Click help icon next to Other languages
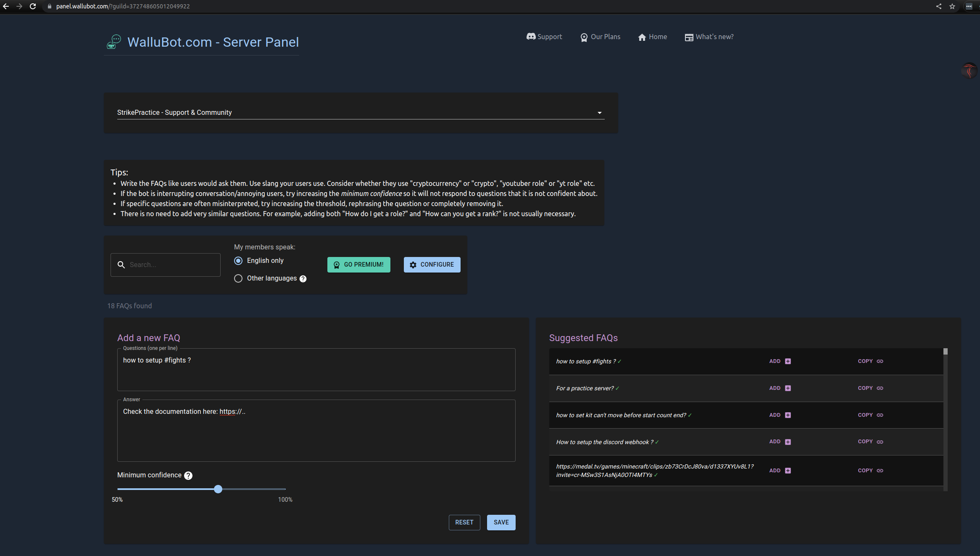 click(303, 279)
